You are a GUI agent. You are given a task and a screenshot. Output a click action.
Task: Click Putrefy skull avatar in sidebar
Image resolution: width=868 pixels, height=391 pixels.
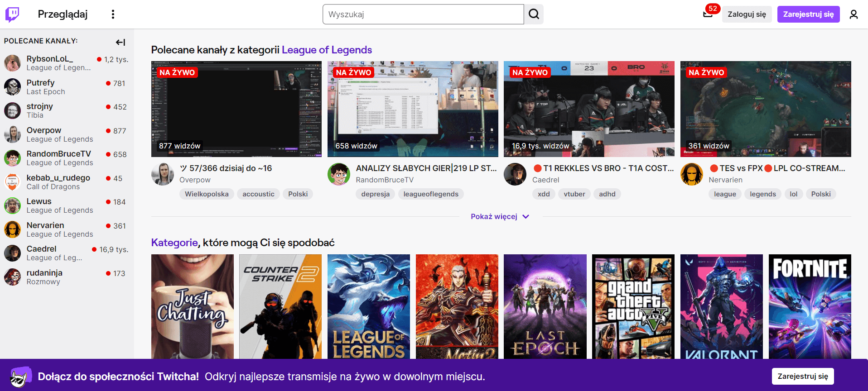coord(13,87)
